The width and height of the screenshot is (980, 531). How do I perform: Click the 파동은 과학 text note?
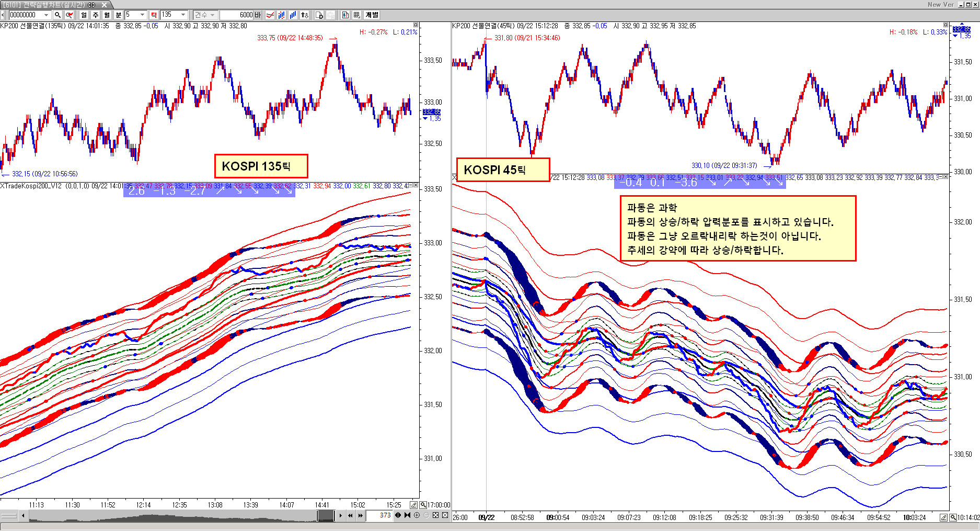tap(738, 229)
